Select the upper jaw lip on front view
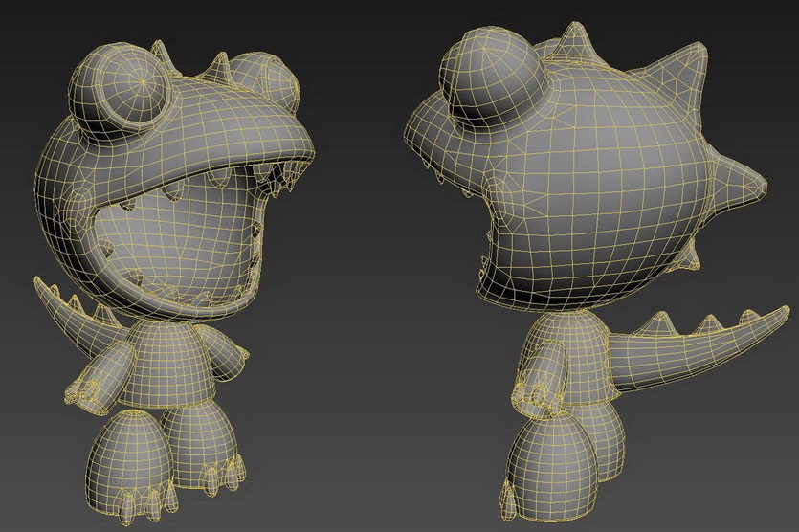Screen dimensions: 799x532 coord(191,155)
